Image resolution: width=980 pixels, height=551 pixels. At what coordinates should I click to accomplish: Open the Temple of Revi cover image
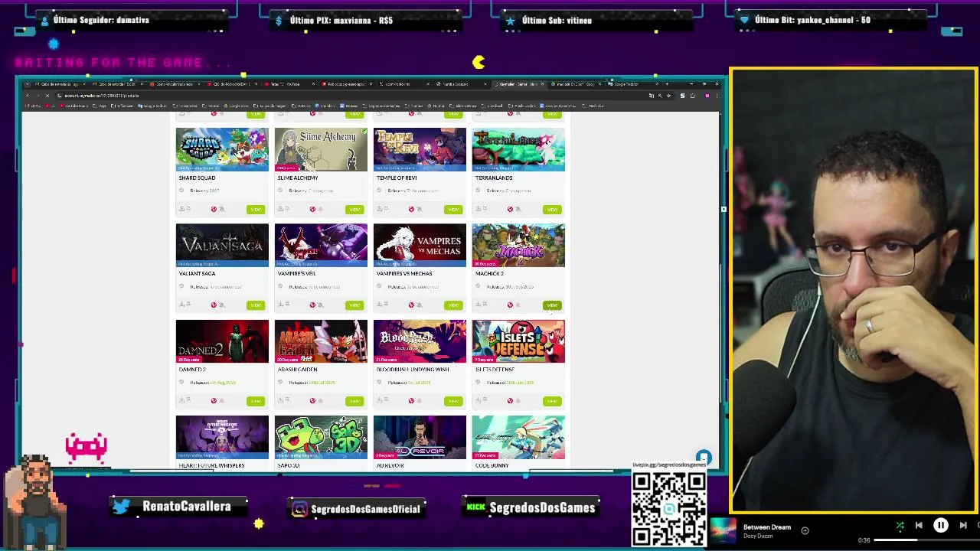[x=420, y=149]
